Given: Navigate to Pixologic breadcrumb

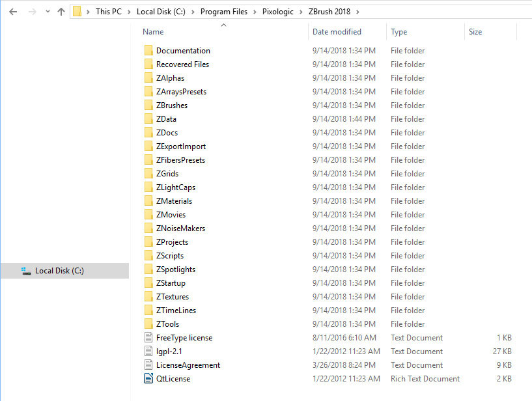Looking at the screenshot, I should pos(278,12).
